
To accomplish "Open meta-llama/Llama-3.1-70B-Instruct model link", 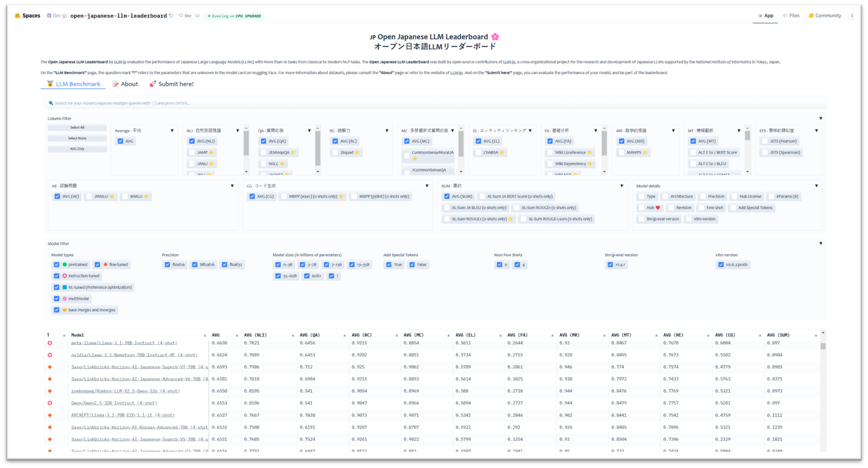I will coord(124,343).
